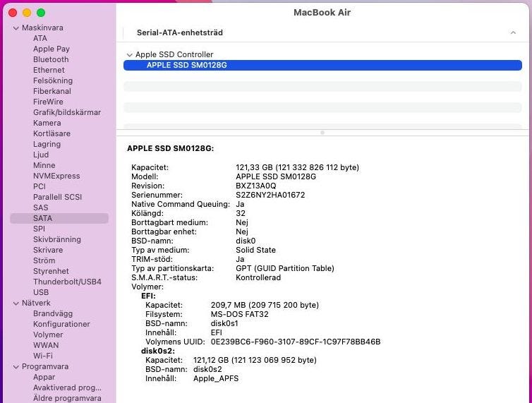Image resolution: width=532 pixels, height=403 pixels.
Task: Select Kortläsare sidebar item
Action: click(x=52, y=133)
